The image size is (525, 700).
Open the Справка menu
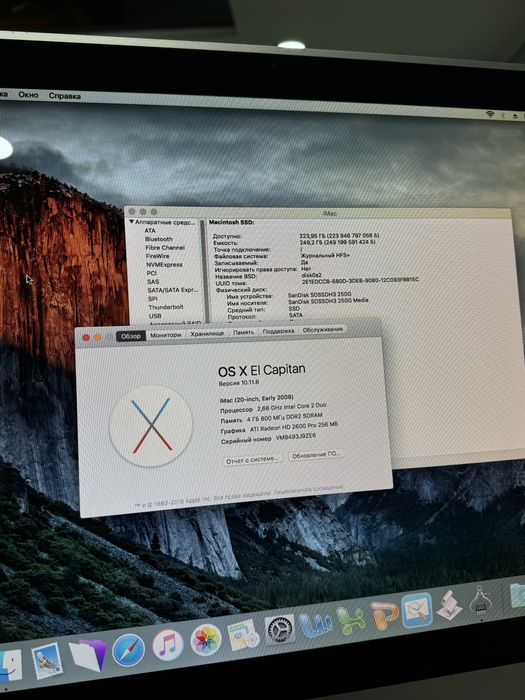(65, 96)
